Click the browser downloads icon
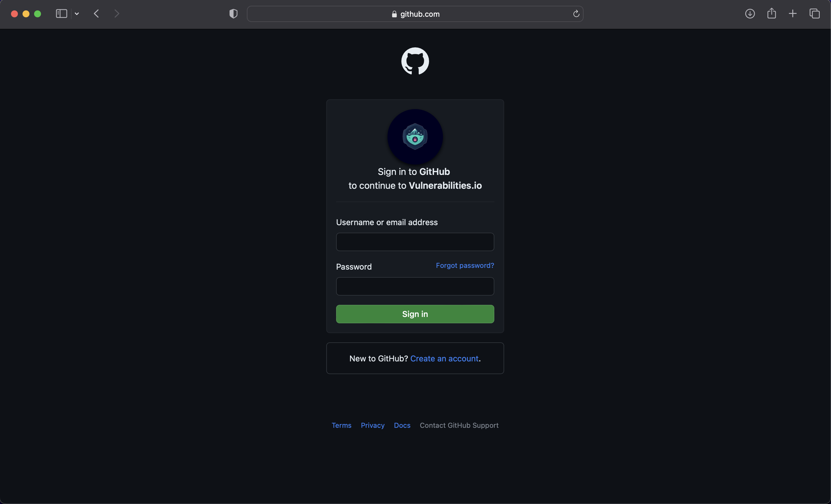Viewport: 831px width, 504px height. [750, 13]
